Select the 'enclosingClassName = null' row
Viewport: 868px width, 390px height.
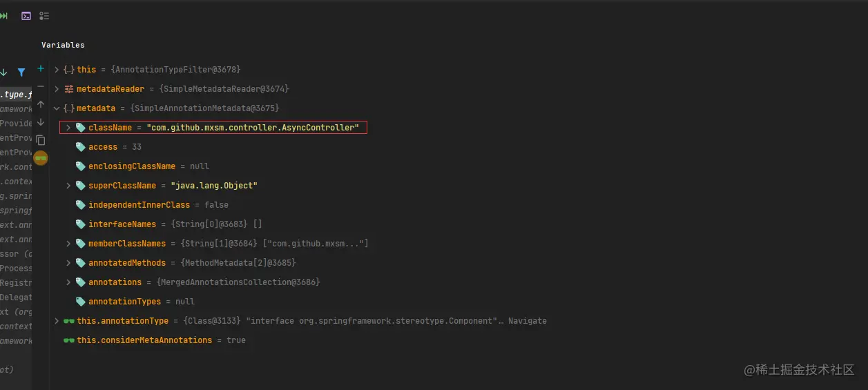coord(459,166)
